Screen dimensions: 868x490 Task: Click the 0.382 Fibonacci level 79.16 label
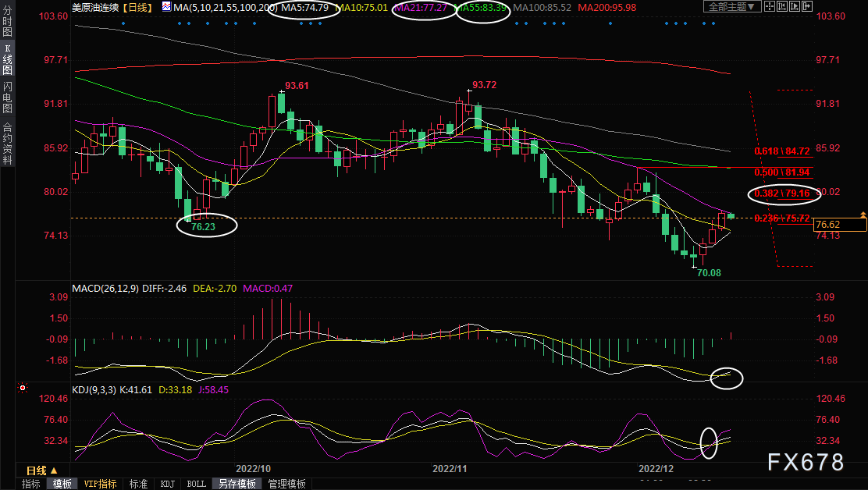pos(782,193)
